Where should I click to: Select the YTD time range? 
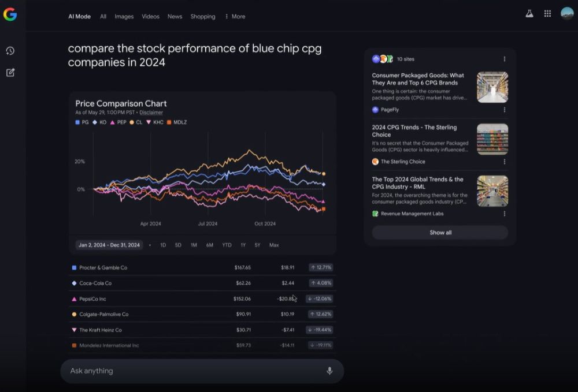point(227,245)
